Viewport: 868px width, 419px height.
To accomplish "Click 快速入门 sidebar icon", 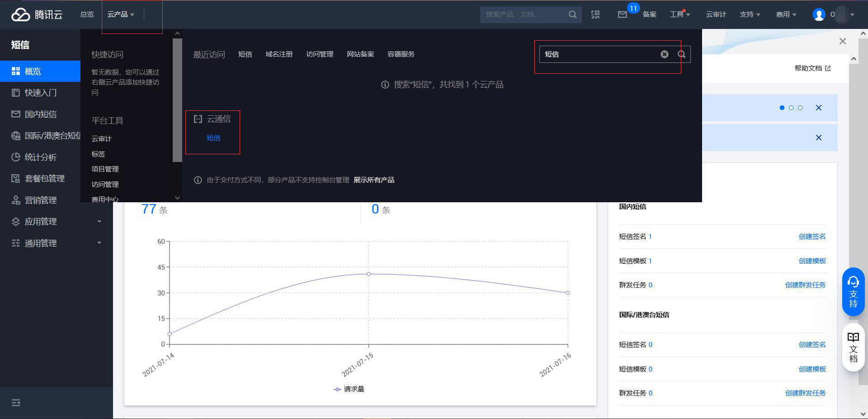I will coord(16,93).
